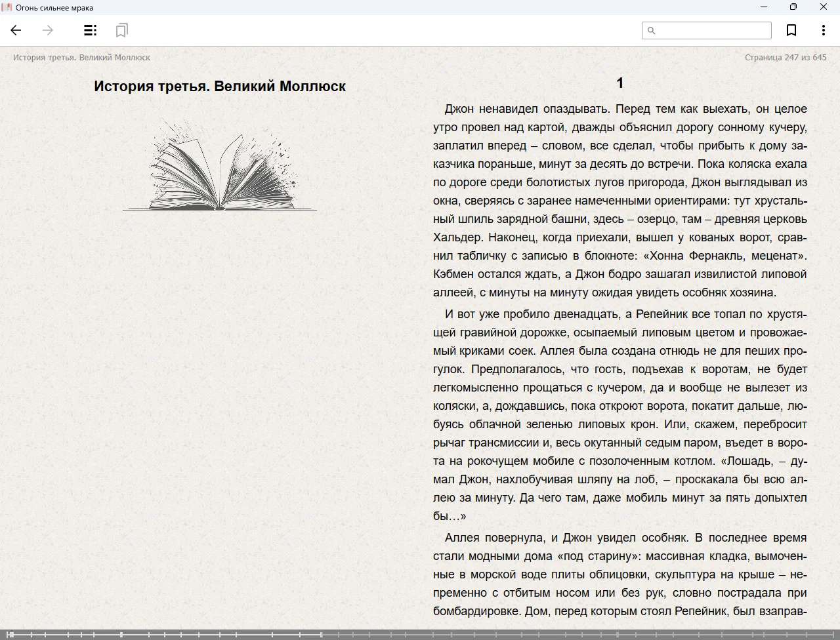Restore down the reader window
The image size is (840, 640).
[x=793, y=7]
